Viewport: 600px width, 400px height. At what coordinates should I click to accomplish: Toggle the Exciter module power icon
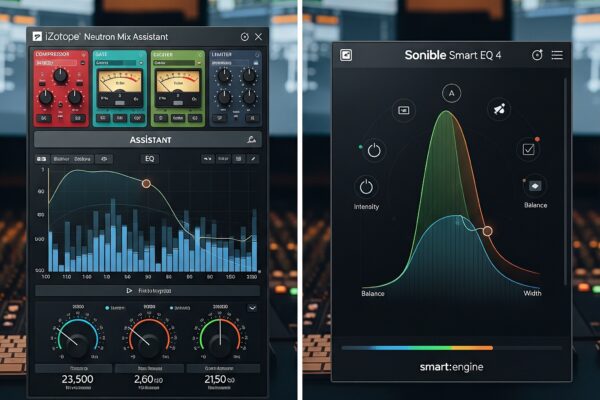pyautogui.click(x=200, y=55)
